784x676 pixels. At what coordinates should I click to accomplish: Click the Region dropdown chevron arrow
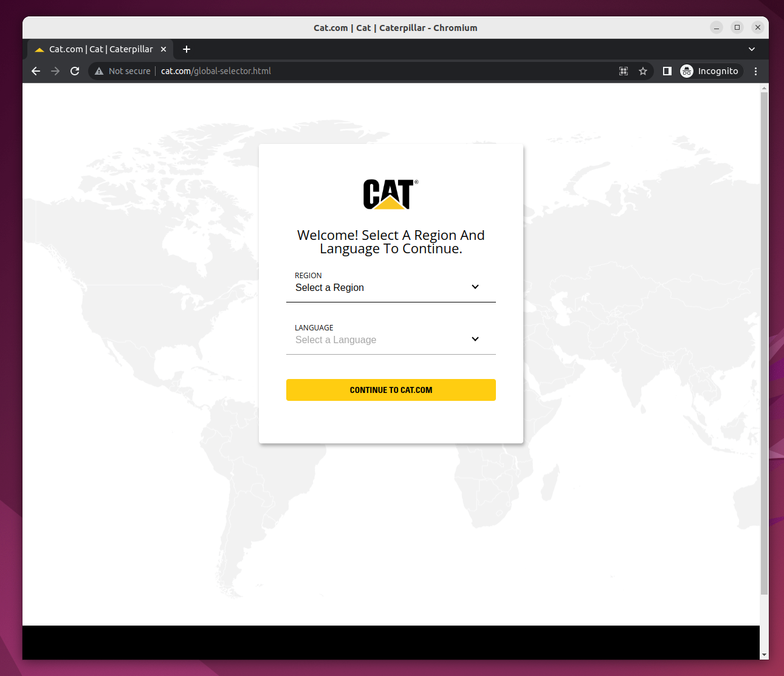(x=475, y=287)
